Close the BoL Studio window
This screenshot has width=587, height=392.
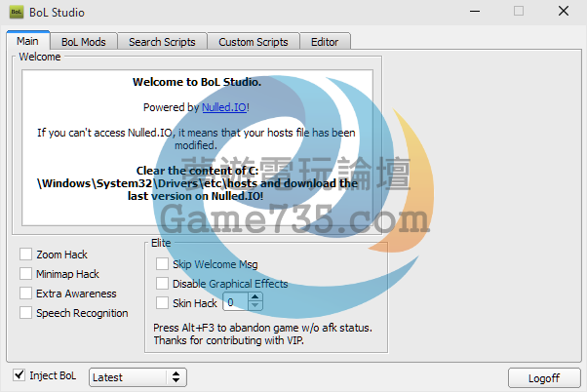[564, 12]
